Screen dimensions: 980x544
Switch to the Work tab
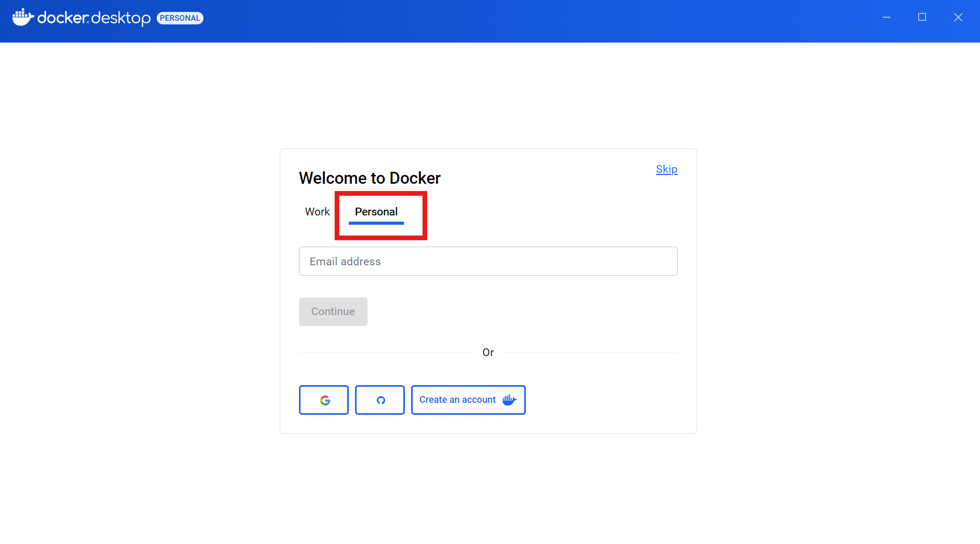(317, 212)
